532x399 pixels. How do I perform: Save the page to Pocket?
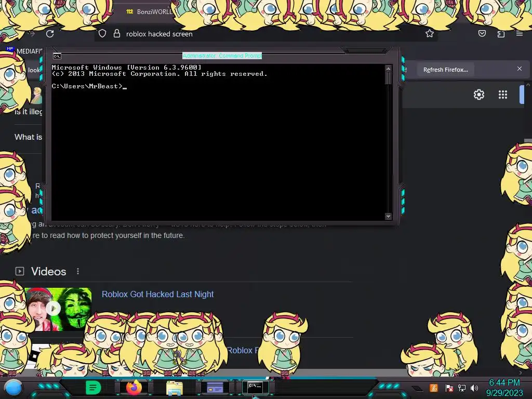(482, 33)
